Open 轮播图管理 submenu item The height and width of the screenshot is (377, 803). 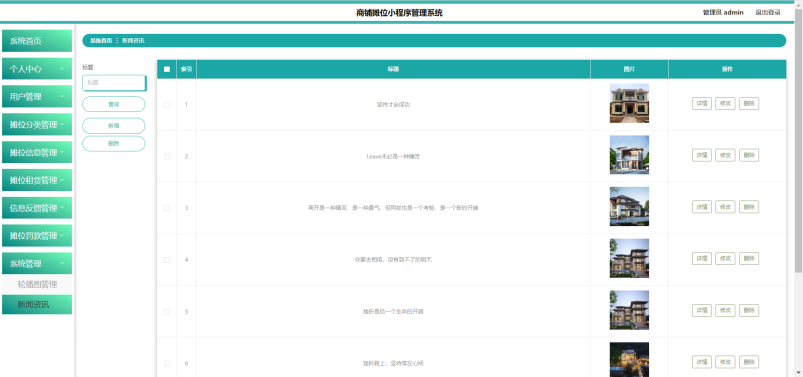click(37, 284)
